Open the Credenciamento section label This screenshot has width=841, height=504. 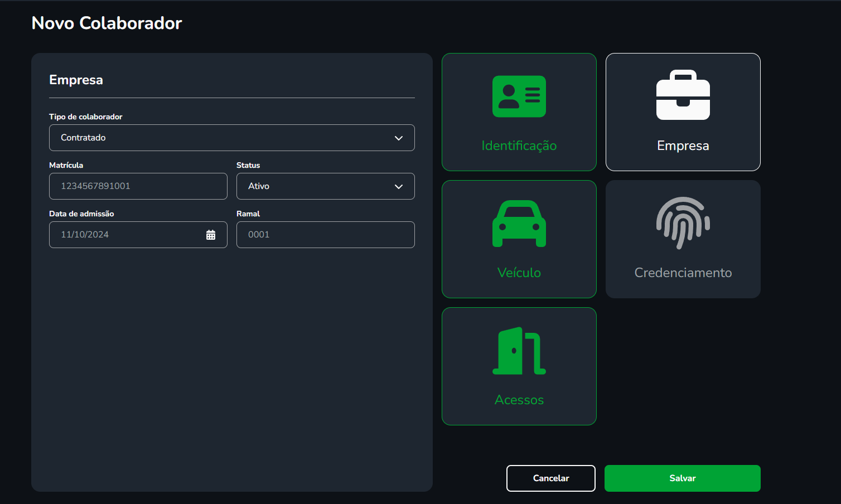click(683, 273)
